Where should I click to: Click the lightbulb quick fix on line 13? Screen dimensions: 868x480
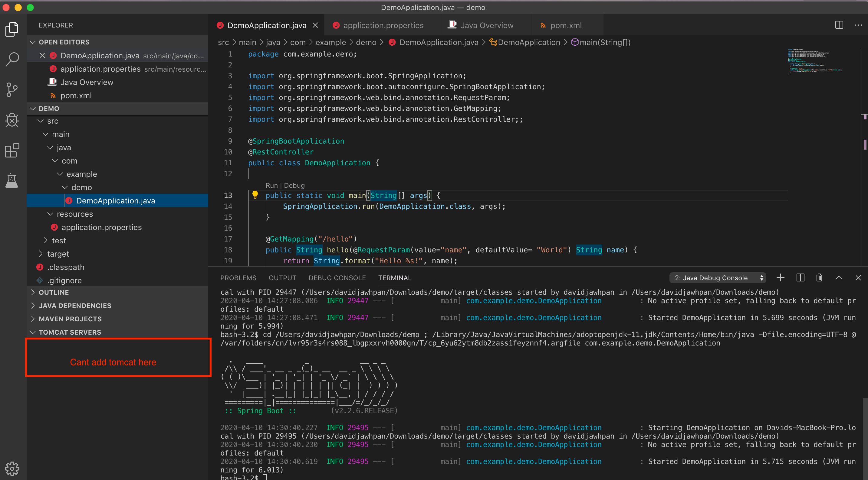click(255, 195)
